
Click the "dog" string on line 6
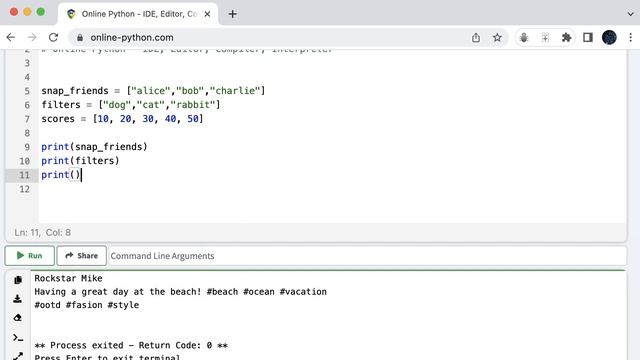point(117,105)
